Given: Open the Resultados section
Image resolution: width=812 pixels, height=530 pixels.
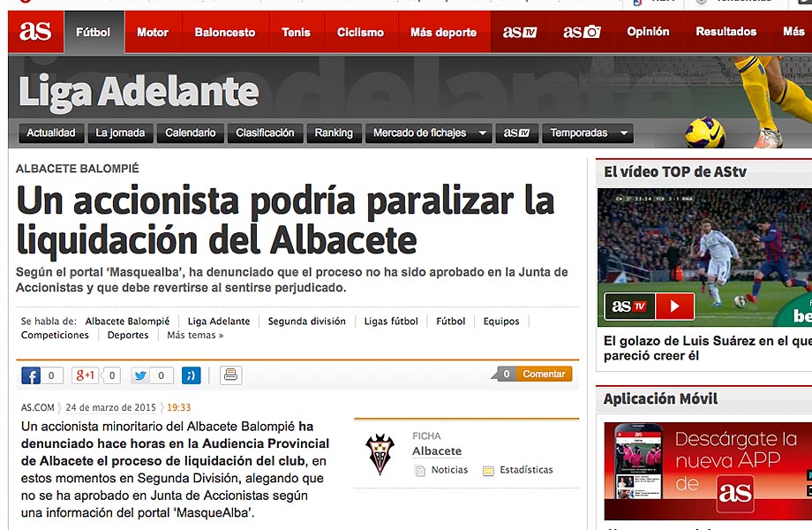Looking at the screenshot, I should coord(726,32).
